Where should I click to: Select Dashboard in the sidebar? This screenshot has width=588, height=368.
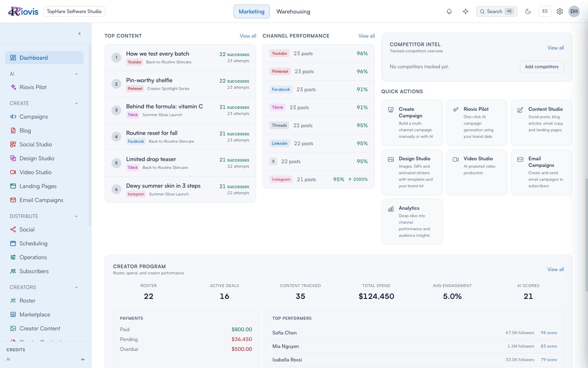tap(44, 58)
